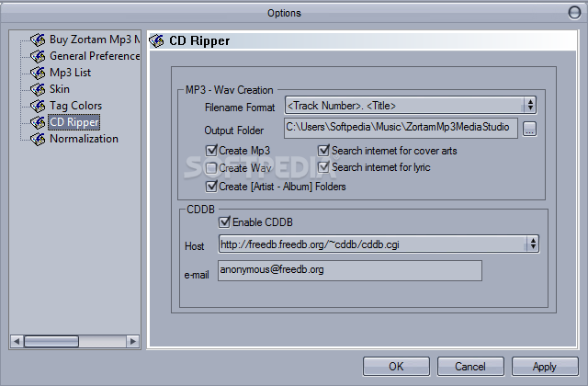Click the Skin tree icon
Viewport: 588px width, 386px height.
pyautogui.click(x=38, y=89)
